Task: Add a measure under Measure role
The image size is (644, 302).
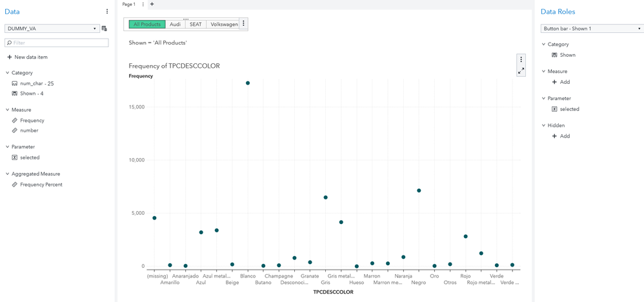Action: tap(561, 82)
